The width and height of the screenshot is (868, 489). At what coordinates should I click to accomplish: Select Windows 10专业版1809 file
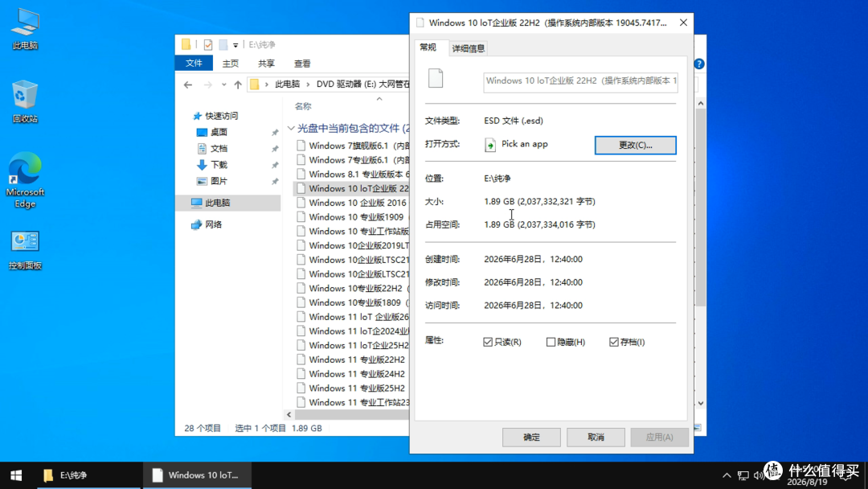tap(355, 303)
